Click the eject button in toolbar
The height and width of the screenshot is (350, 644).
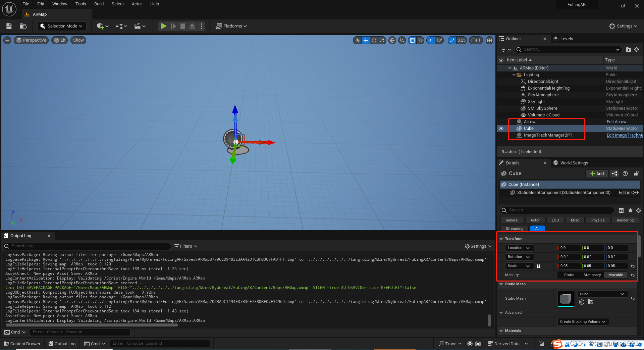pyautogui.click(x=192, y=26)
